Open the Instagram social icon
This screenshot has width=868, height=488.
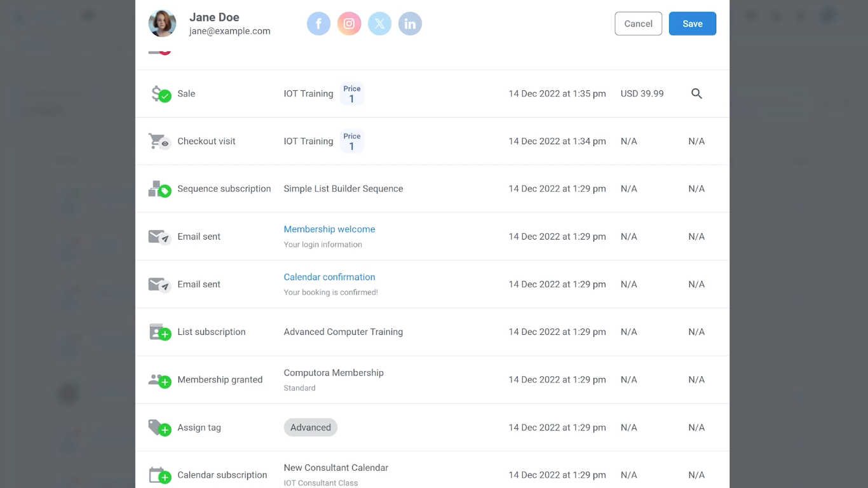349,24
